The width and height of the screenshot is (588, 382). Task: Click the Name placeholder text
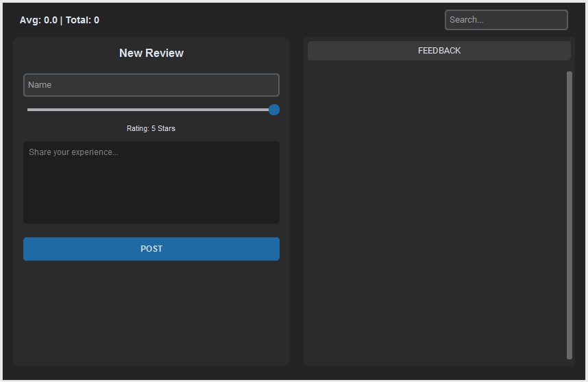[x=40, y=85]
